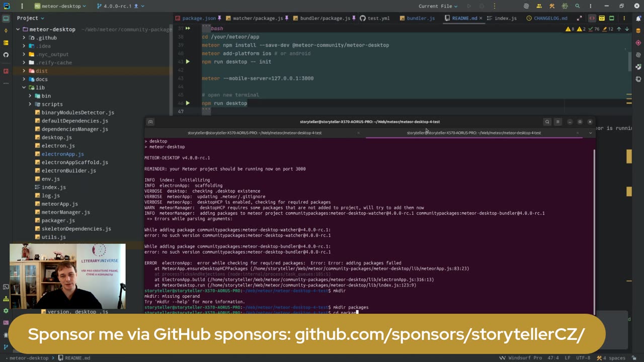Open the meteor-desktop project dropdown
This screenshot has width=644, height=362.
point(60,6)
